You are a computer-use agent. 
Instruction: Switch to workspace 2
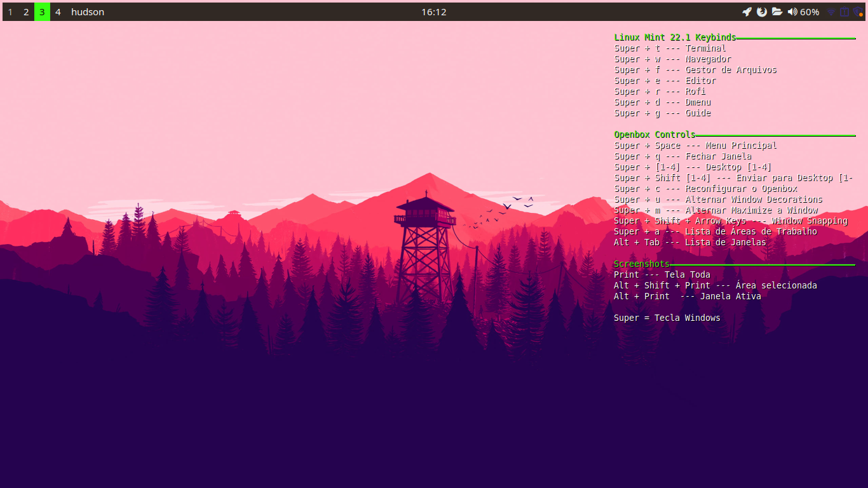[x=26, y=12]
